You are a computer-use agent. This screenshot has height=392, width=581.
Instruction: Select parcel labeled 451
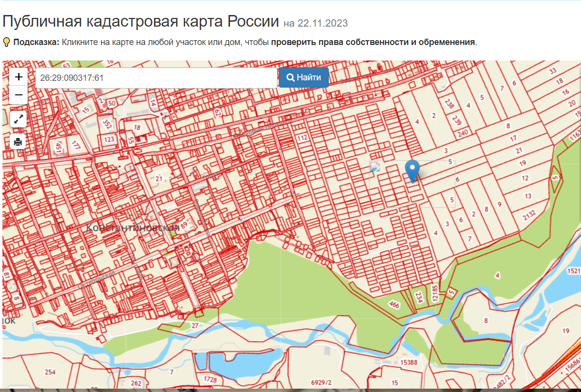(59, 146)
